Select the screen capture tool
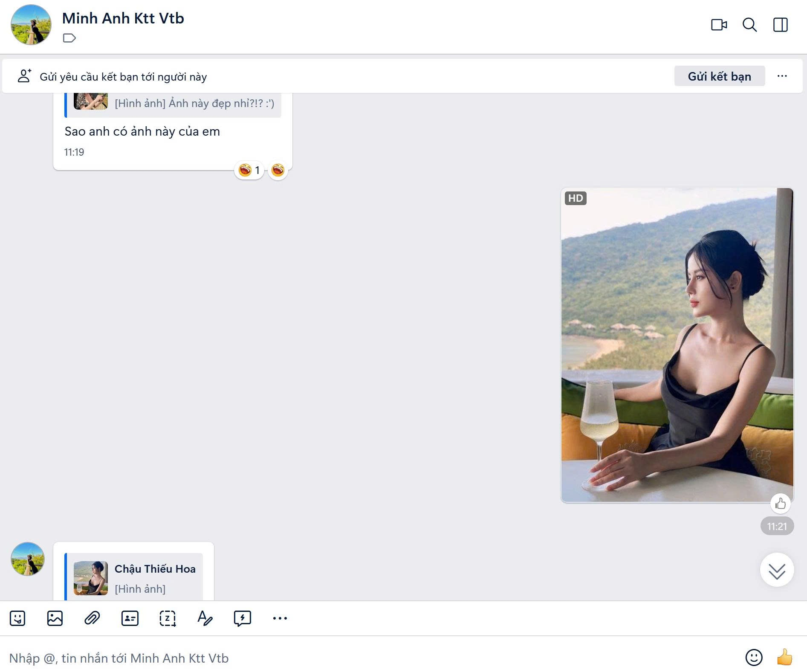The width and height of the screenshot is (807, 672). 167,618
